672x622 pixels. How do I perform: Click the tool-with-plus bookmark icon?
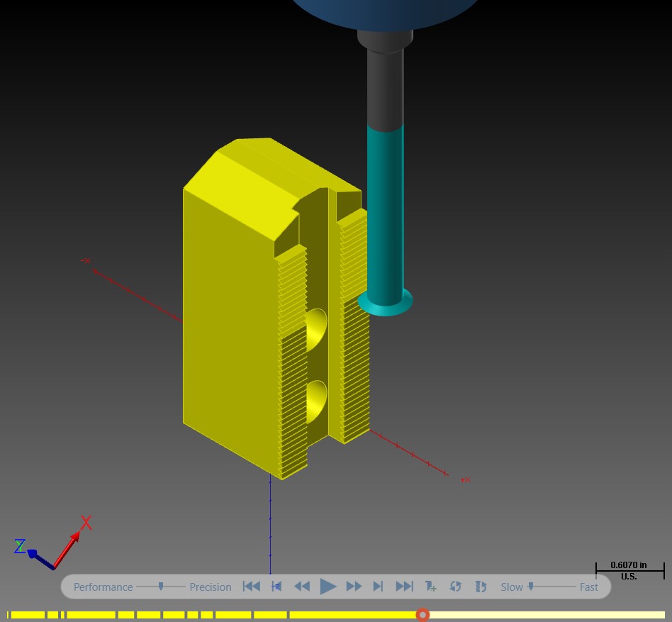pyautogui.click(x=430, y=587)
